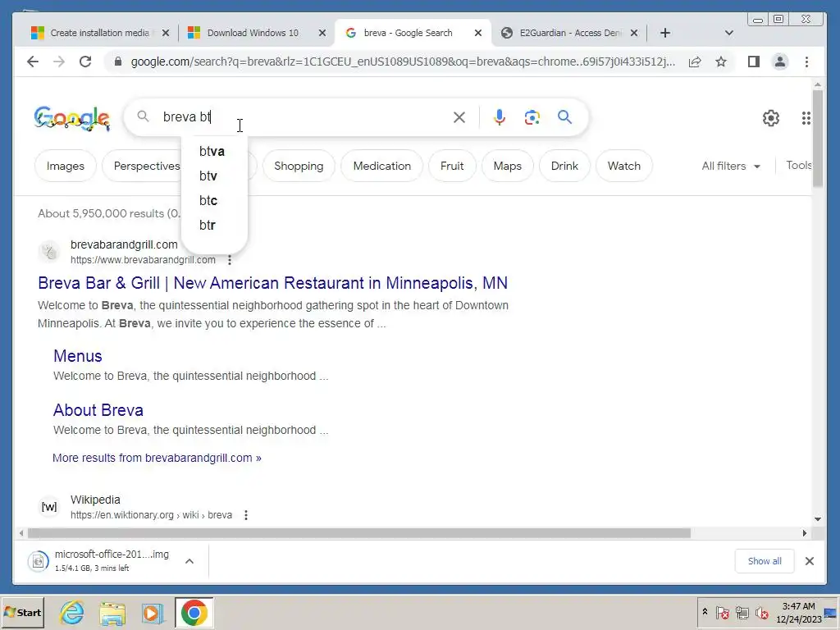Open Chrome side panel icon
This screenshot has height=630, width=840.
[754, 62]
